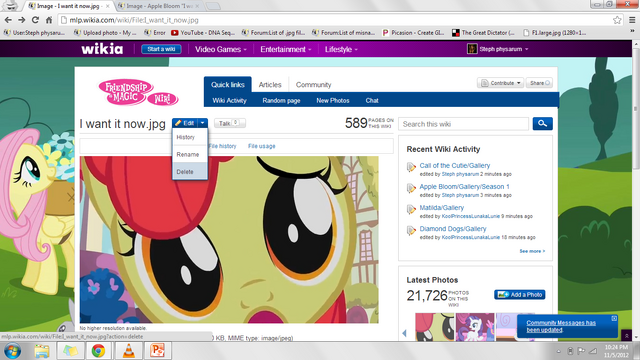Launch VLC from the taskbar
This screenshot has width=640, height=360.
tap(128, 351)
